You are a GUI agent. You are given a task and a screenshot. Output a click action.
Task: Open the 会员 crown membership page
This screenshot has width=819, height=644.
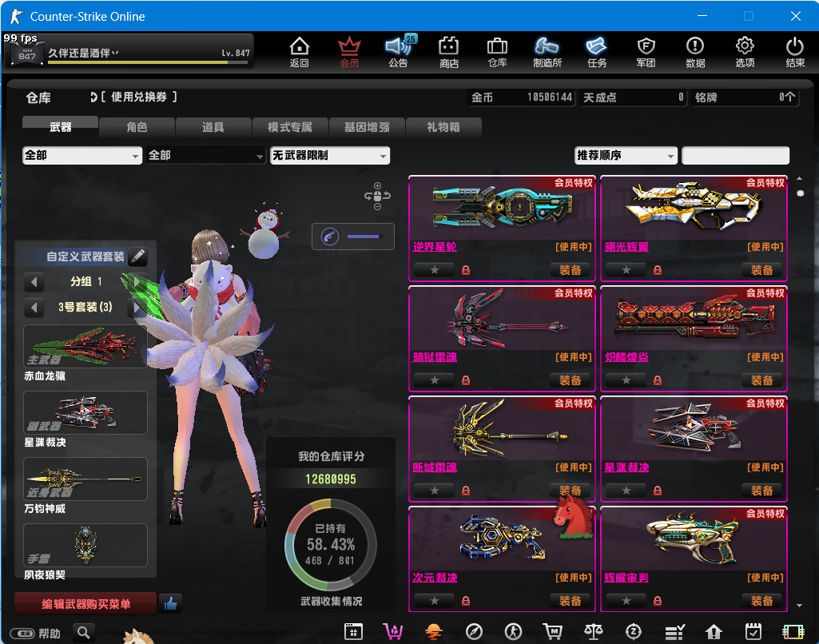pos(349,52)
